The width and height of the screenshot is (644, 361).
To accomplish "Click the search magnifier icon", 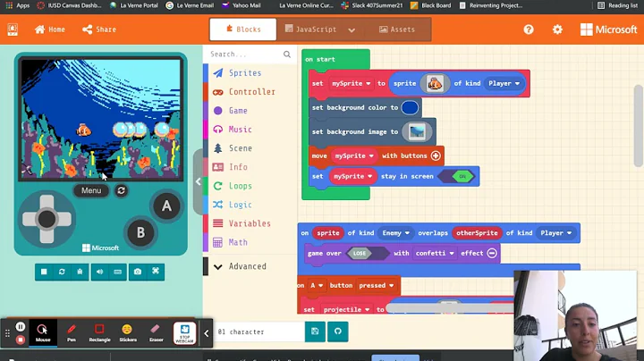I will click(287, 55).
